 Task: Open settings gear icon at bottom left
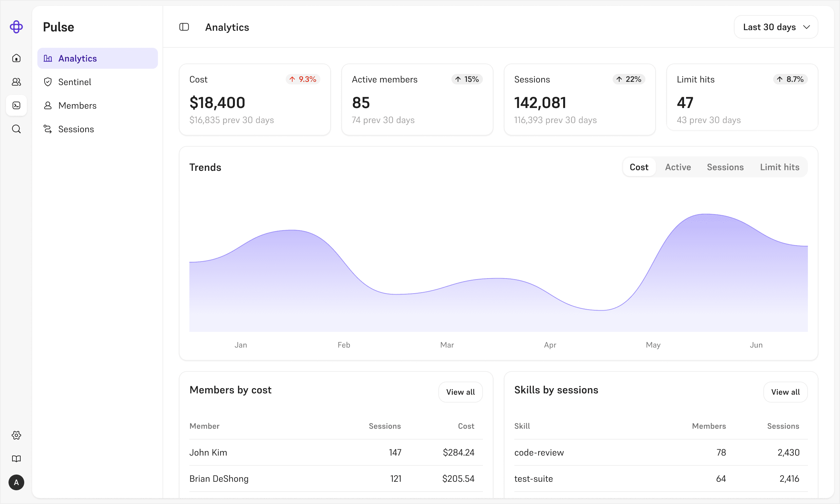[x=16, y=435]
